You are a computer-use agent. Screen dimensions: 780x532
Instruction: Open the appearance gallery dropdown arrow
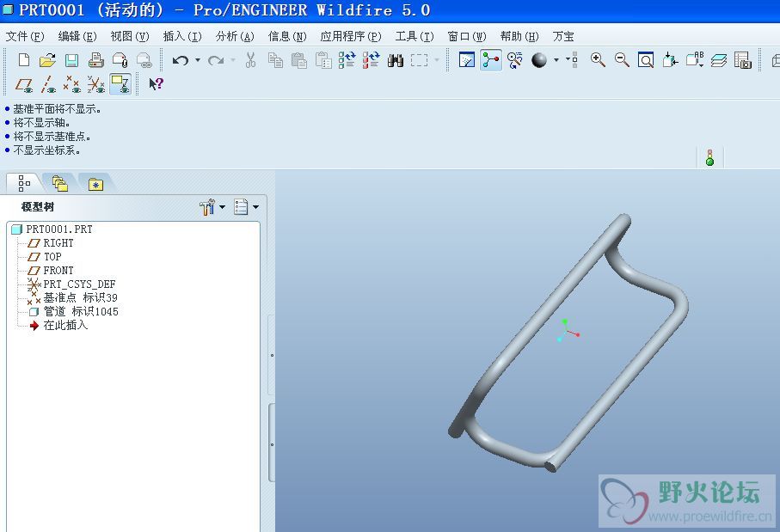(x=556, y=60)
